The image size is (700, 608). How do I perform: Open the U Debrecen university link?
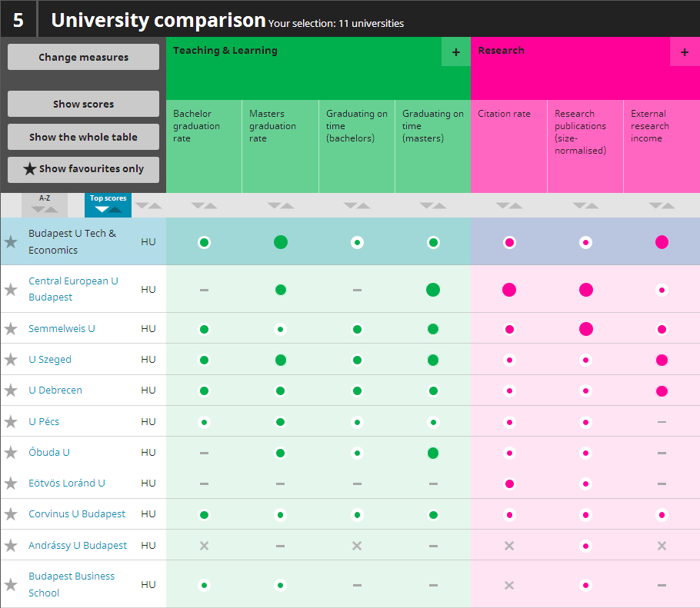[x=55, y=390]
